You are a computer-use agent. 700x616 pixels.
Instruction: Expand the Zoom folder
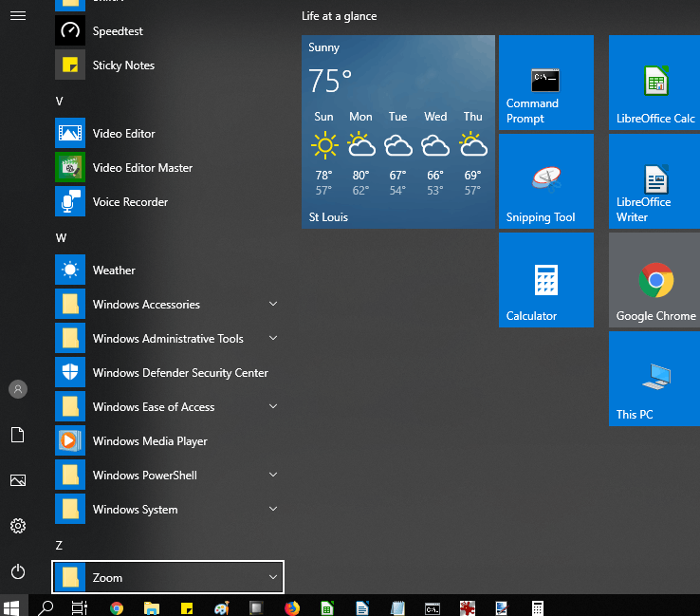pos(168,577)
